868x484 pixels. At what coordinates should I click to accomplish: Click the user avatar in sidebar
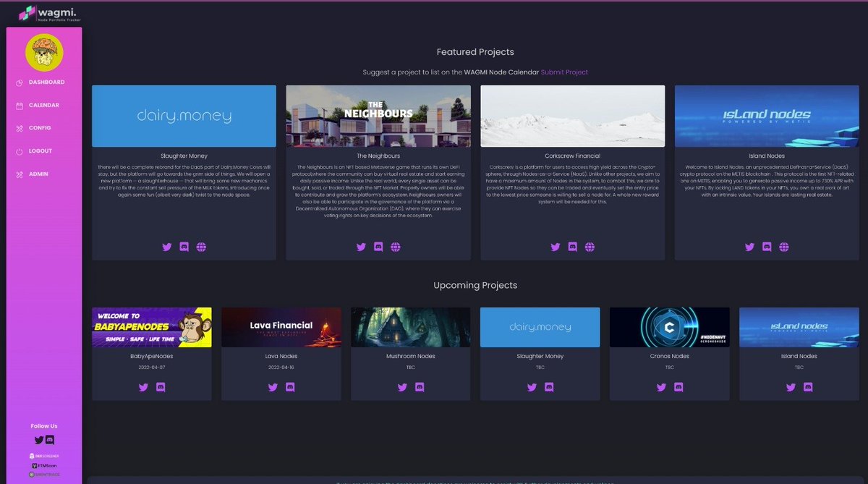coord(44,52)
